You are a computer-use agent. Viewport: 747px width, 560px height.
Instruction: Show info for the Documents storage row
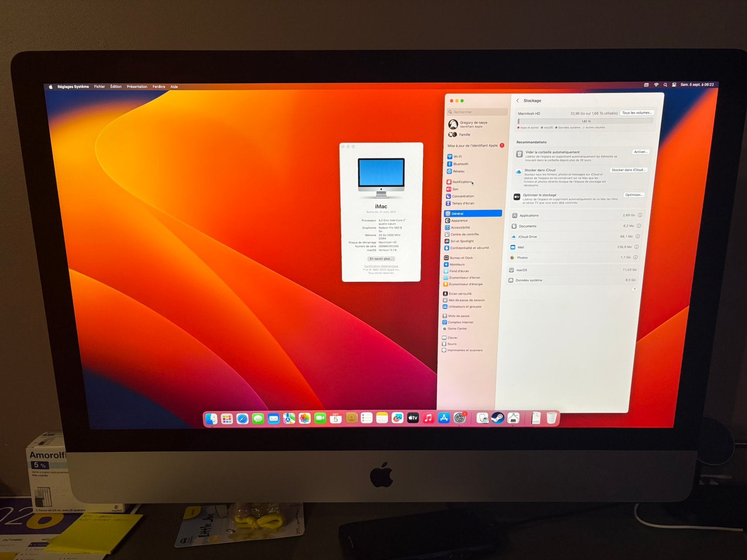(x=639, y=226)
